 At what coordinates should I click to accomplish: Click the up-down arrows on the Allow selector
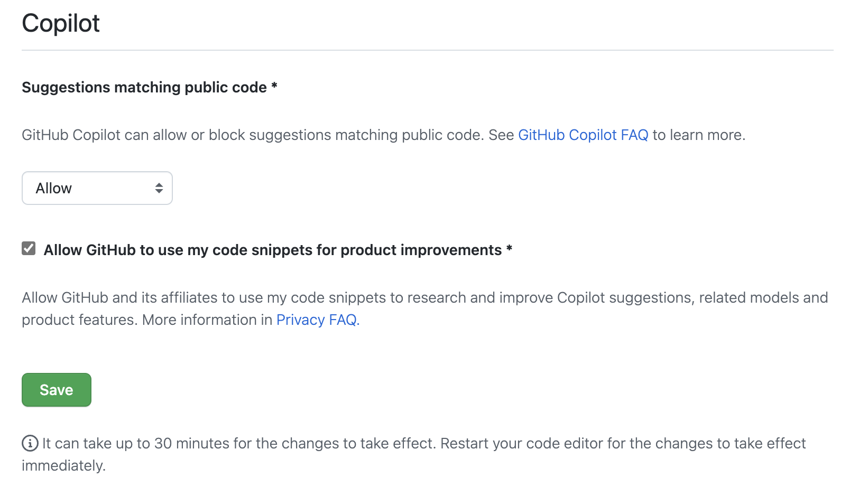point(159,188)
